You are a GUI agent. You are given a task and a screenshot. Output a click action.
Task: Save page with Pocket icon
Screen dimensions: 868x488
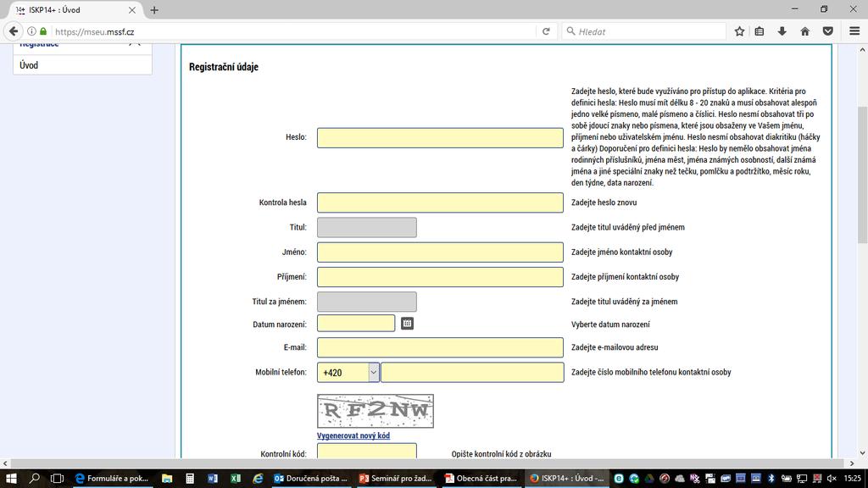827,31
